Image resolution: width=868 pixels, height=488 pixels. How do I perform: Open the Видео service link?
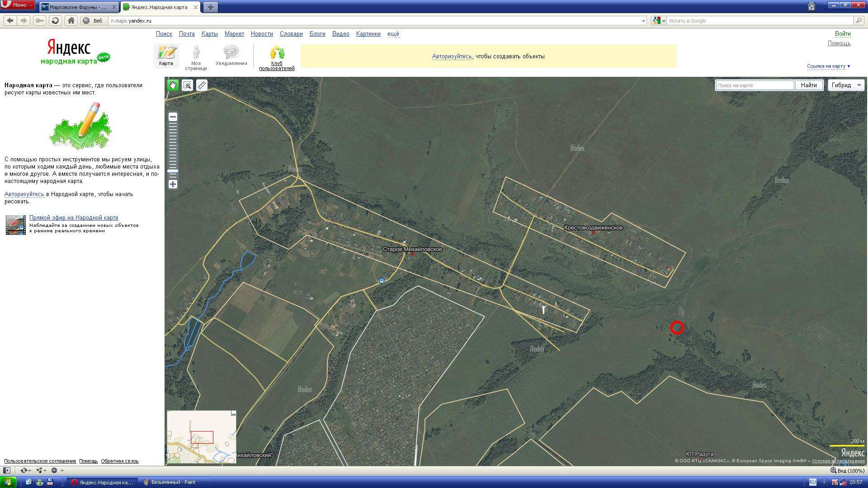pyautogui.click(x=340, y=34)
